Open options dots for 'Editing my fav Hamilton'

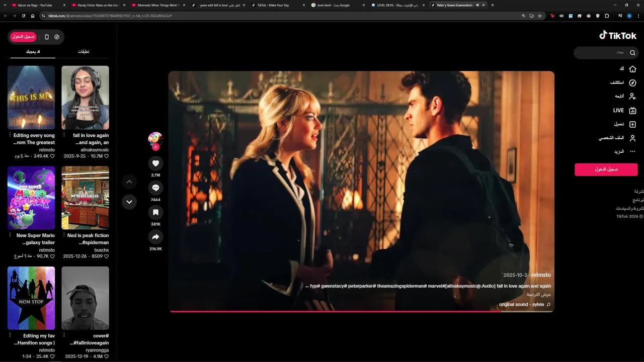(10, 335)
